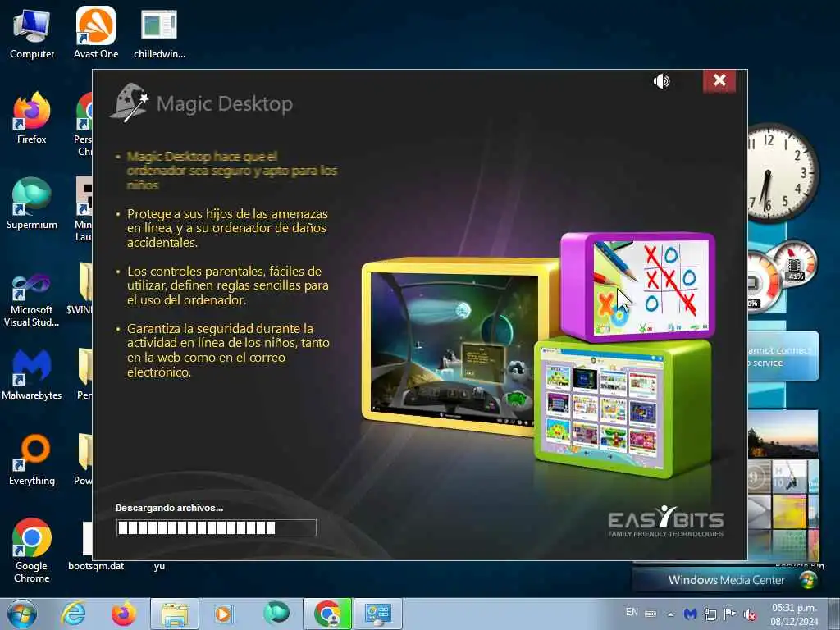
Task: Switch to Chrome in the taskbar
Action: (327, 614)
